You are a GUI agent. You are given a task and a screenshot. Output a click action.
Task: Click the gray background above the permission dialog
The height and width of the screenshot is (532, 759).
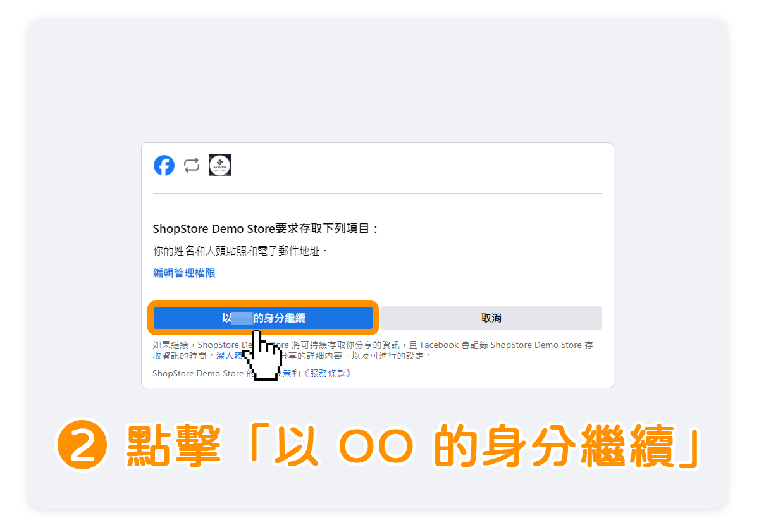tap(377, 82)
